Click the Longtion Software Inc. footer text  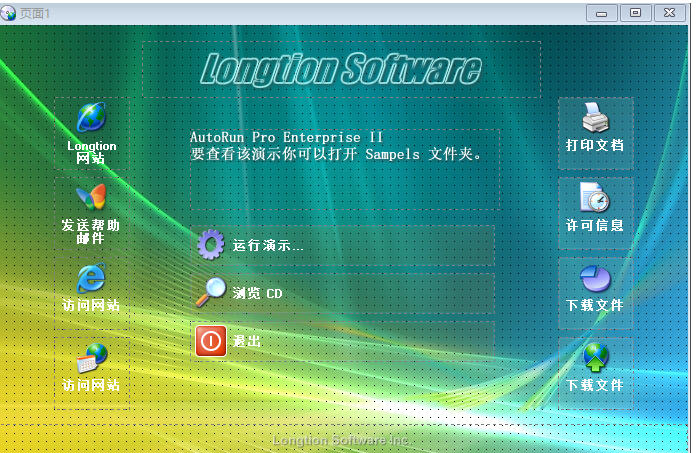[341, 441]
